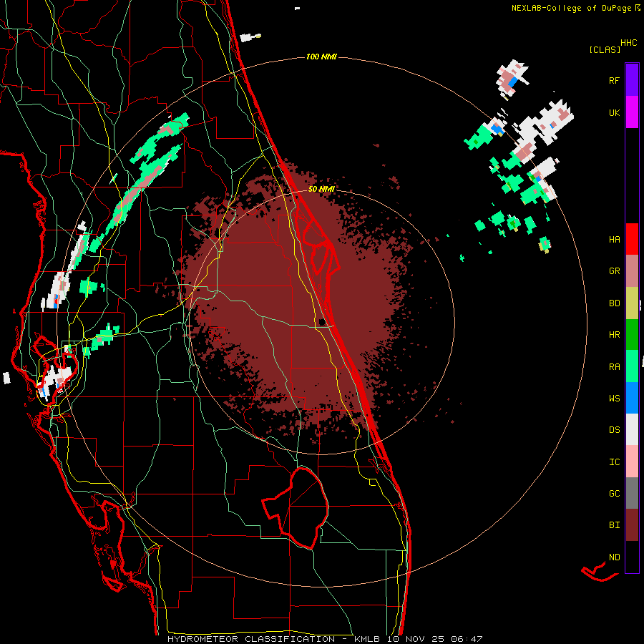
Task: Click the HHC product code label
Action: click(x=629, y=43)
